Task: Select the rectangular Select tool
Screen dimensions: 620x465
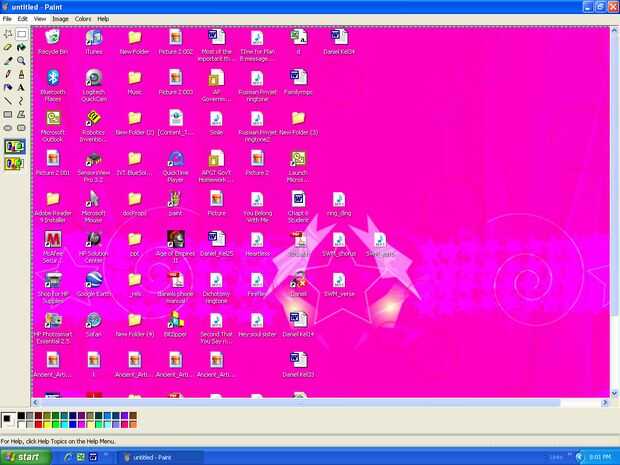Action: coord(21,34)
